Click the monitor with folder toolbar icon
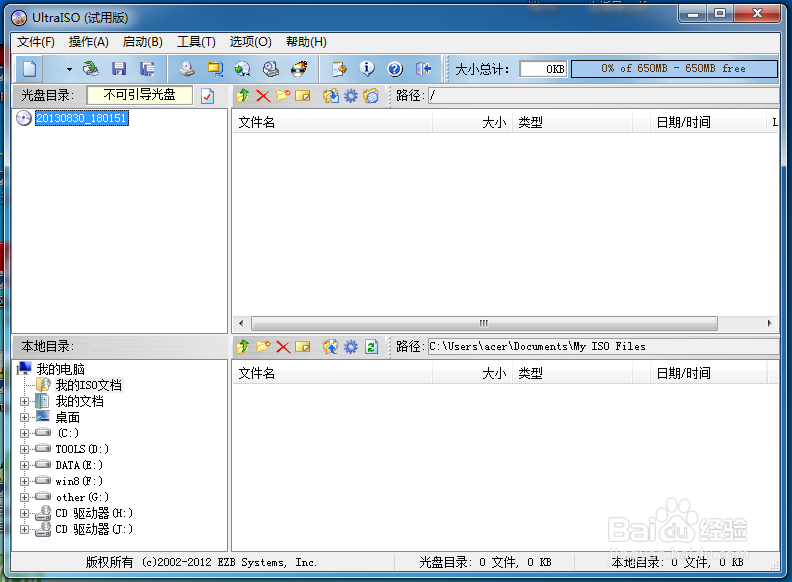 (215, 69)
